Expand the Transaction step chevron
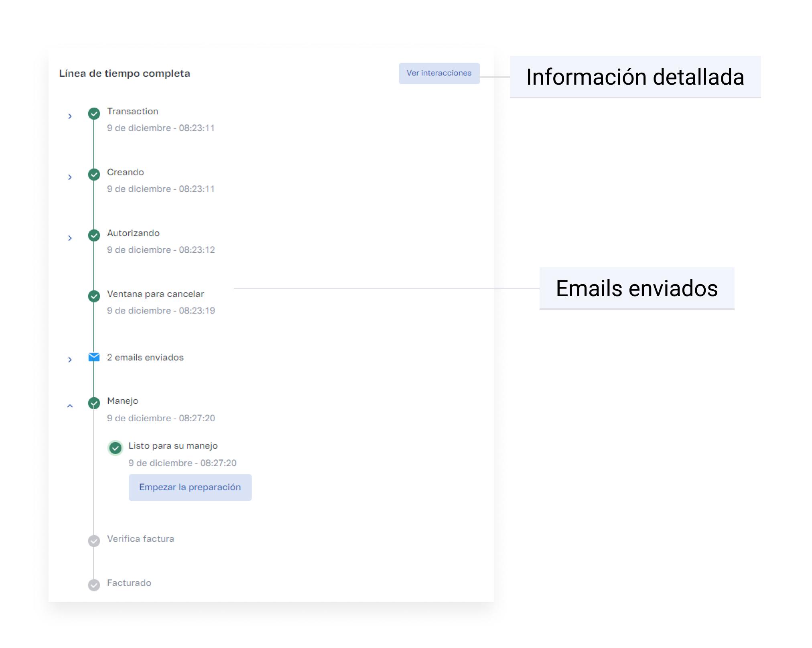Image resolution: width=812 pixels, height=648 pixels. (x=70, y=116)
